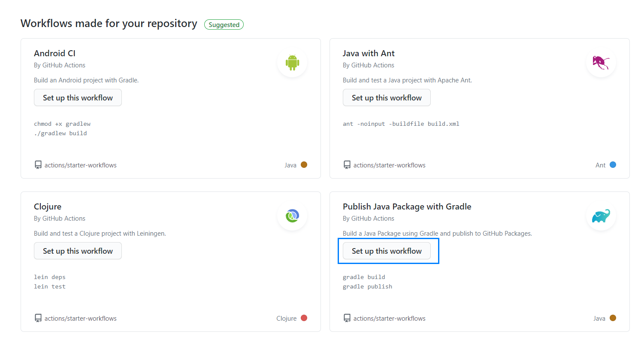Open actions/starter-workflows link in Android CI card
Screen dimensions: 644x346
point(81,165)
